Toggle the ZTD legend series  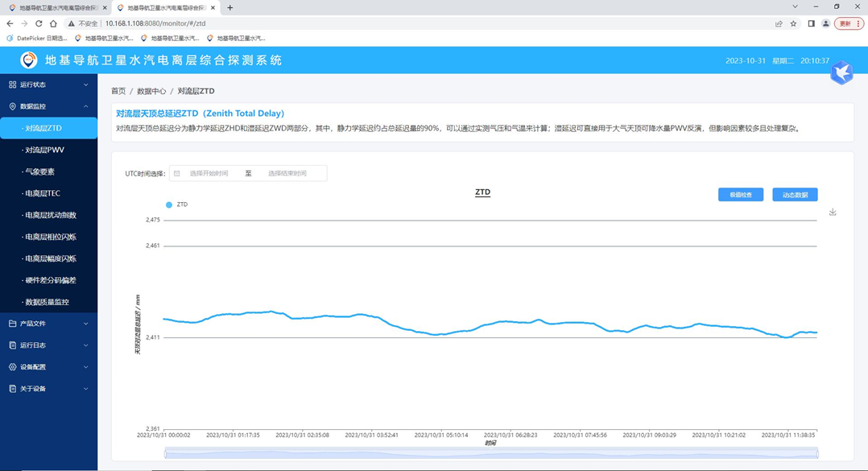click(x=176, y=205)
